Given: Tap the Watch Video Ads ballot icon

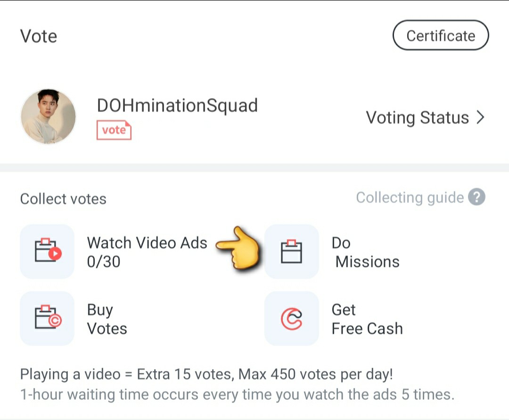Looking at the screenshot, I should [47, 252].
